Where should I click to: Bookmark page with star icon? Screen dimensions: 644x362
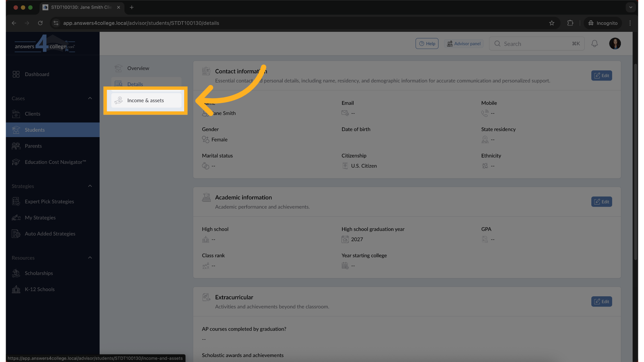point(552,23)
